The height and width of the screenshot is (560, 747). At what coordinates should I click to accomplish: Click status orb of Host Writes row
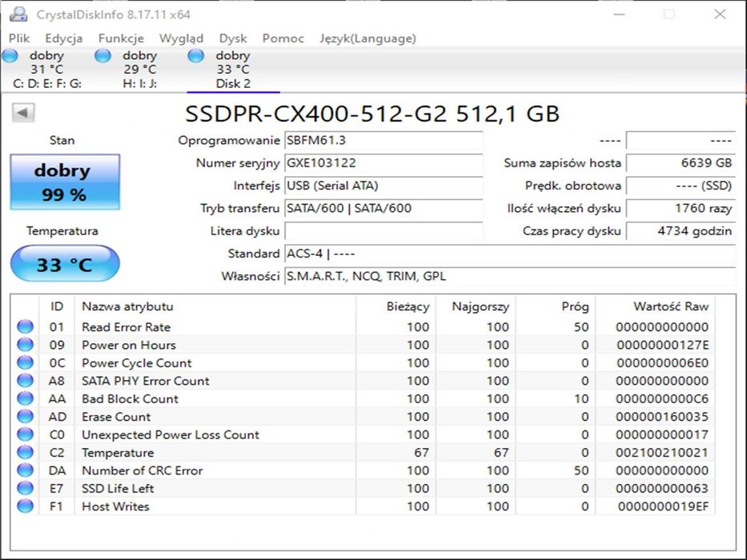point(26,506)
